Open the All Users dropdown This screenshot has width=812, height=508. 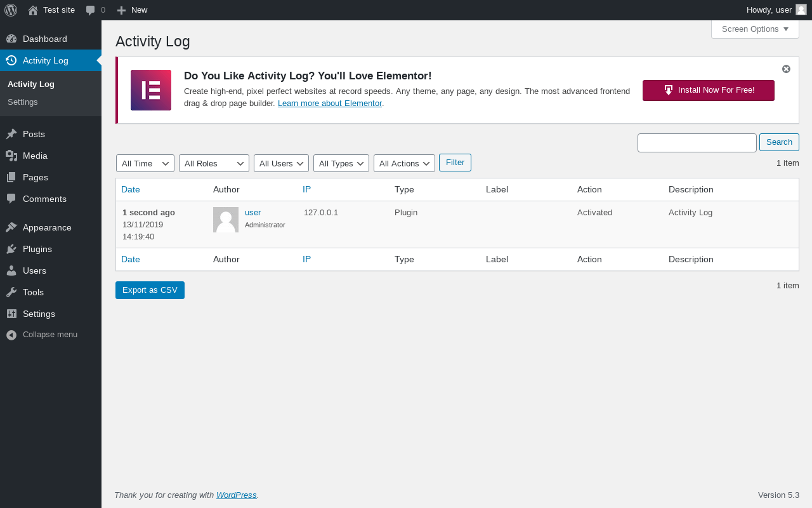pos(281,163)
